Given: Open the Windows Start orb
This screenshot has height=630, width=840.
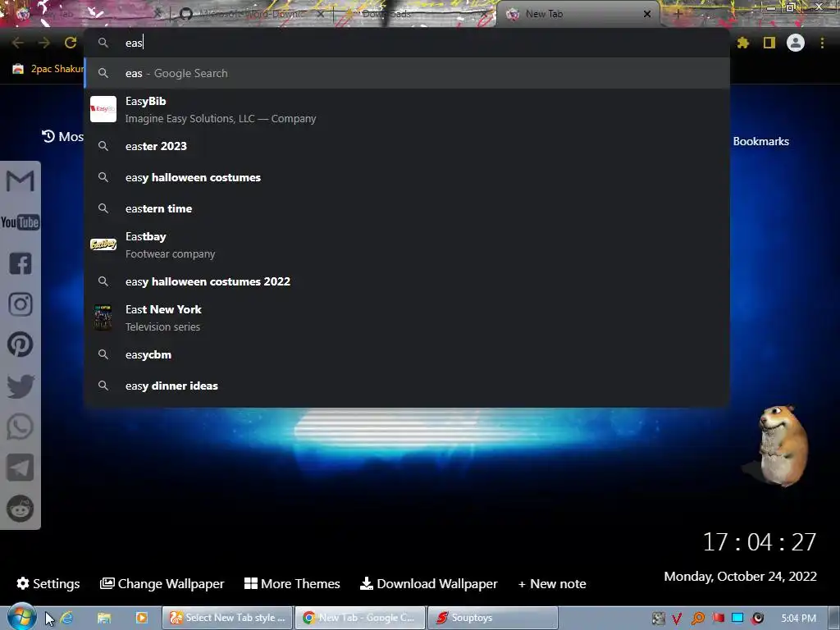Looking at the screenshot, I should coord(21,617).
